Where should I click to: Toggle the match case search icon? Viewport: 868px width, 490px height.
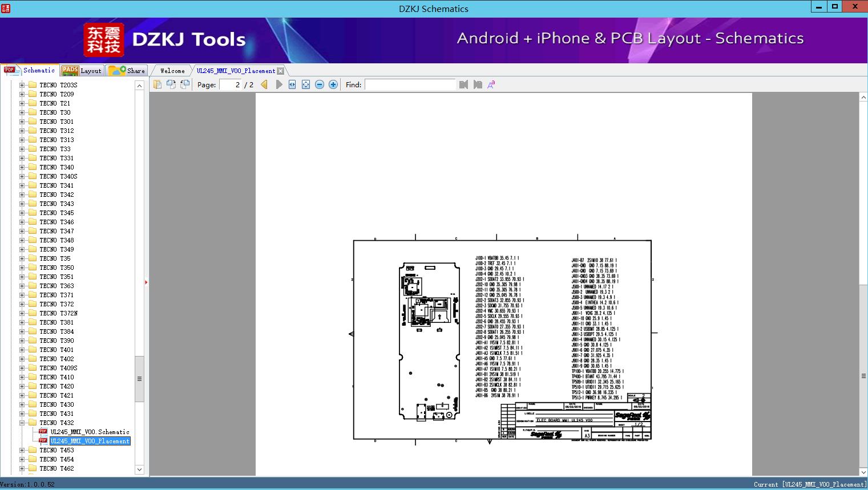click(491, 84)
